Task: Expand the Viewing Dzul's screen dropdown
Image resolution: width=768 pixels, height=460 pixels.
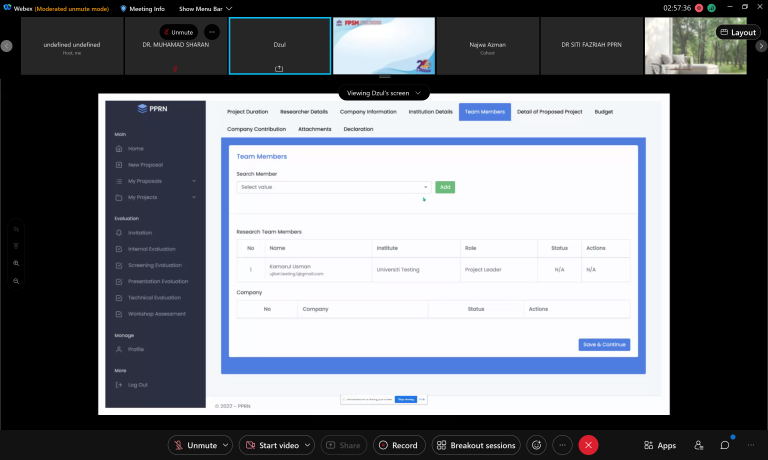Action: [384, 93]
